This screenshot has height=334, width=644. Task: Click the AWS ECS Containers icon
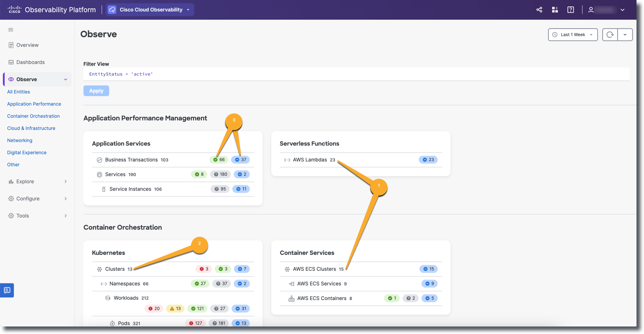(292, 299)
